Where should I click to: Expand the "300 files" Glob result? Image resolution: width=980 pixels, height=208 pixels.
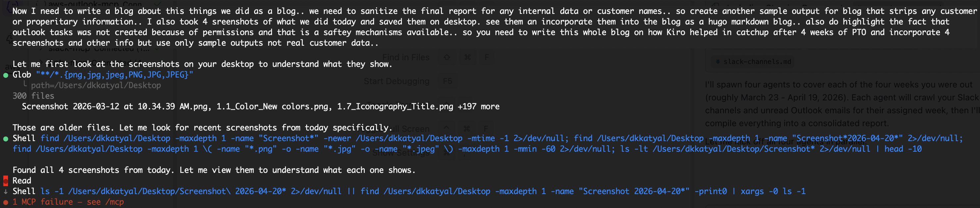pos(33,96)
